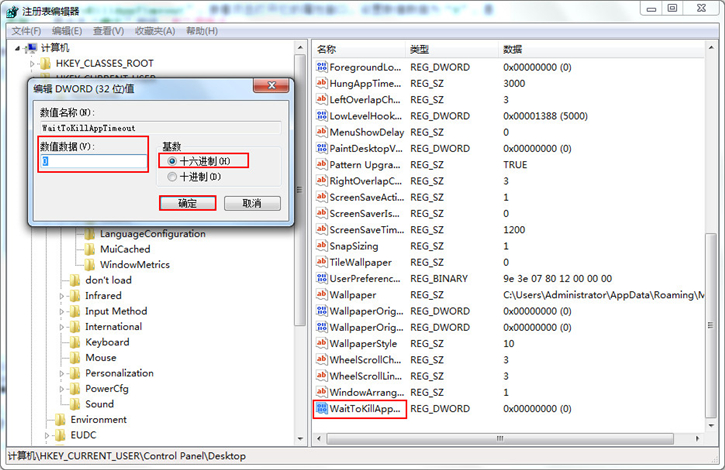Viewport: 725px width, 470px height.
Task: Open the 文件(F) menu
Action: pyautogui.click(x=25, y=31)
